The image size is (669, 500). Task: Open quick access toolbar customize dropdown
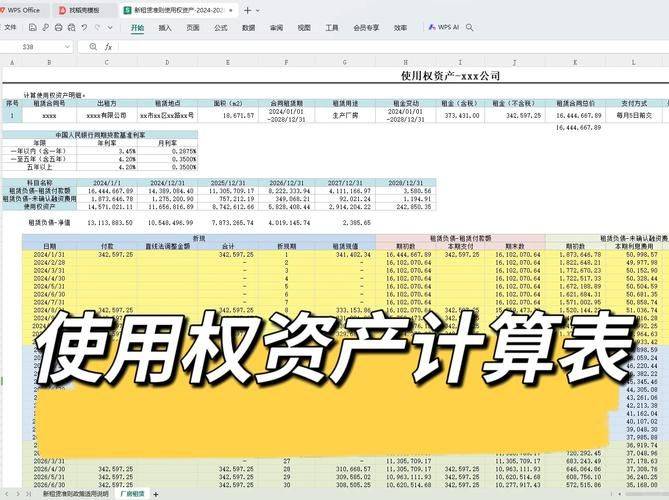(x=110, y=27)
